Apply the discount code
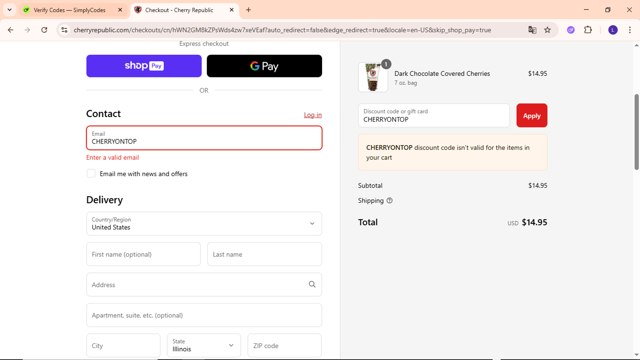This screenshot has width=640, height=360. tap(531, 116)
